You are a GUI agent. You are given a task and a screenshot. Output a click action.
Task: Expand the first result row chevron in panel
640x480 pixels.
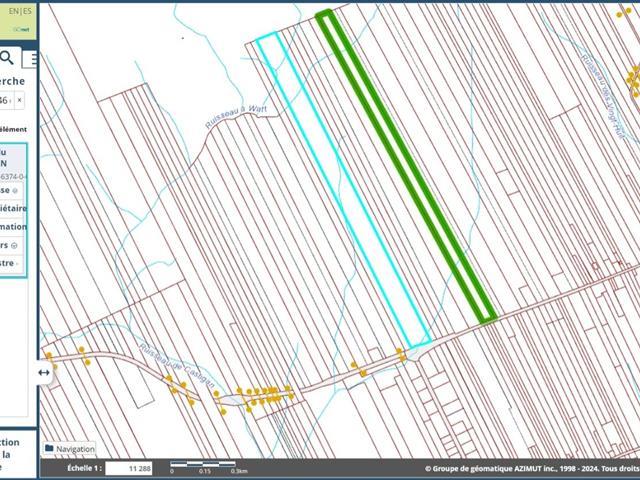click(x=14, y=190)
